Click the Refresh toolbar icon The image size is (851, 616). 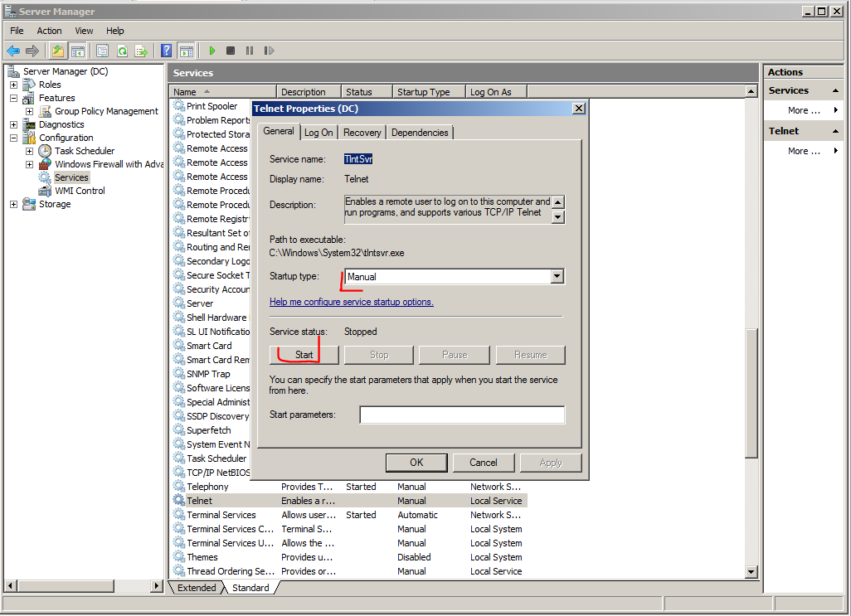point(122,51)
